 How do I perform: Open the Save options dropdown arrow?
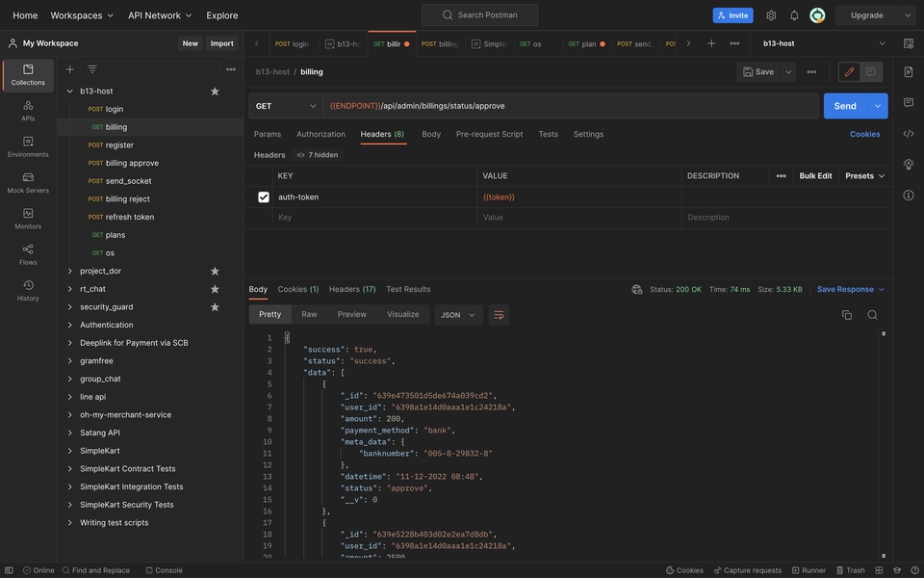pos(788,72)
